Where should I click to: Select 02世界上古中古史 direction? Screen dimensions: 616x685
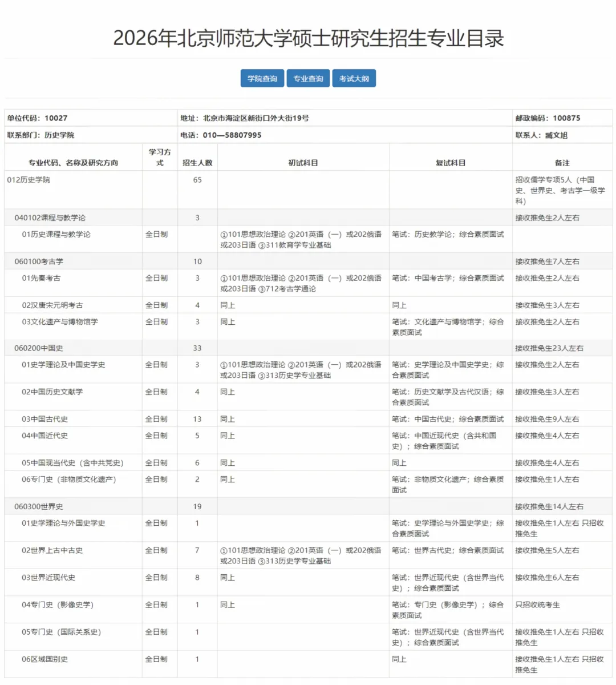click(x=52, y=550)
